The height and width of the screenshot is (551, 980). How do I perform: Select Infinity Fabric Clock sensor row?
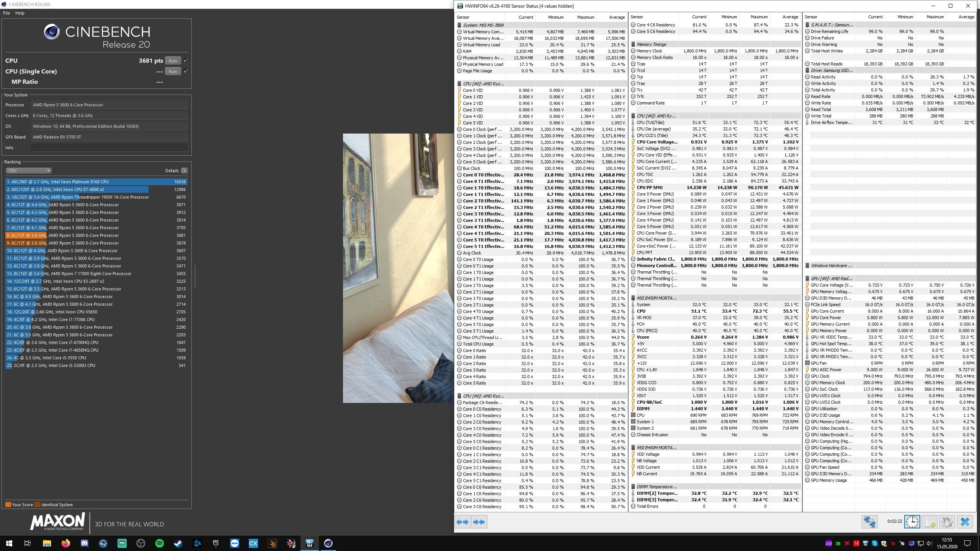pos(715,259)
